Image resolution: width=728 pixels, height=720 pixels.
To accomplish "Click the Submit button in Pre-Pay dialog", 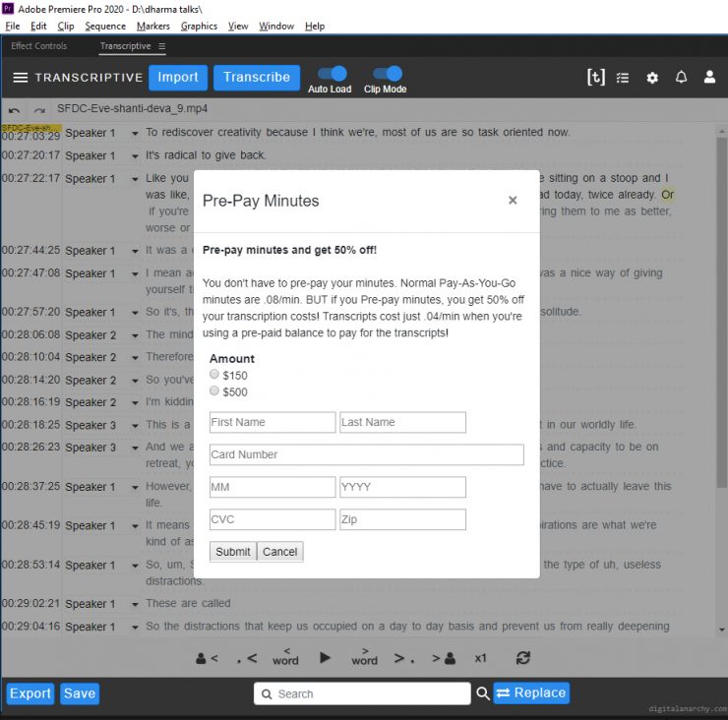I will coord(233,552).
